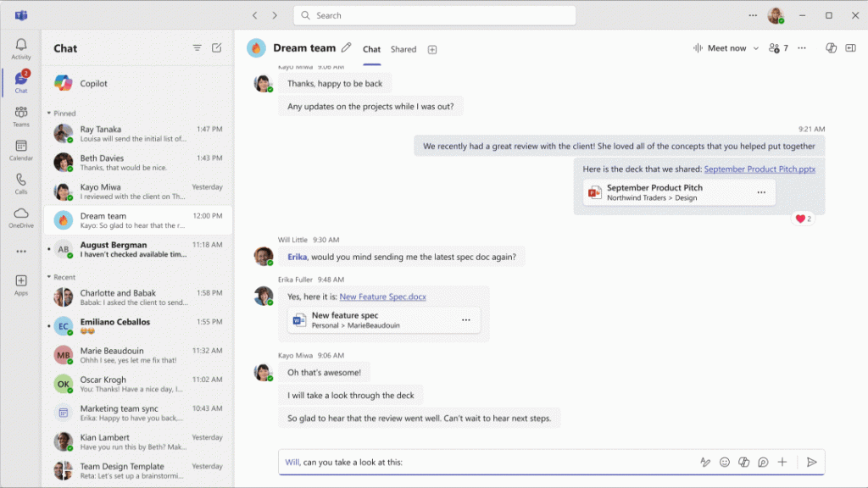868x488 pixels.
Task: Open the Calls section
Action: (x=21, y=184)
